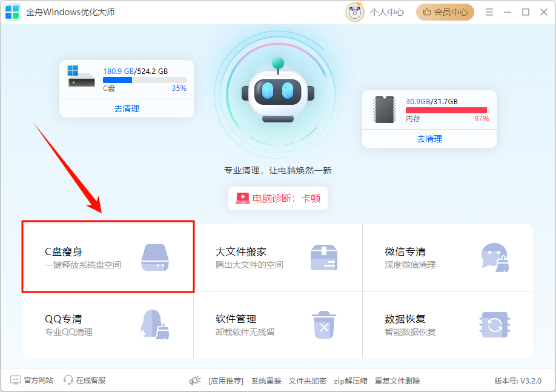Click the 97% memory percentage value
This screenshot has height=392, width=556.
(x=482, y=119)
